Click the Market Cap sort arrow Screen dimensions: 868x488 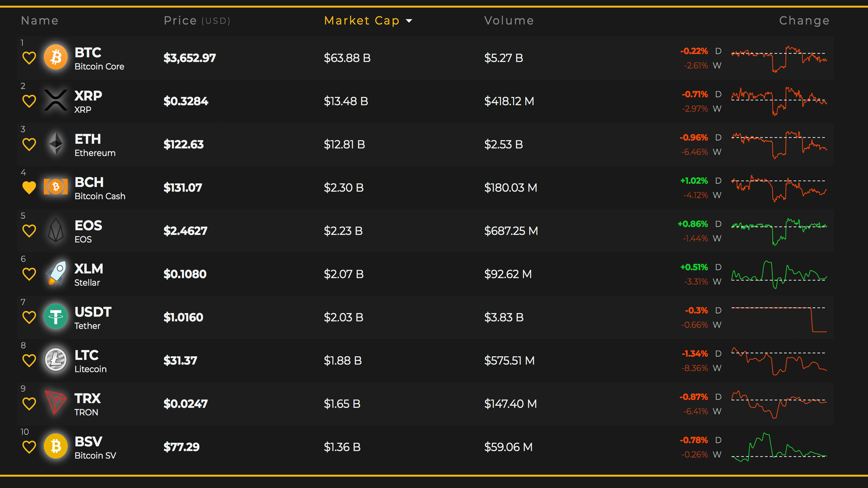point(409,21)
